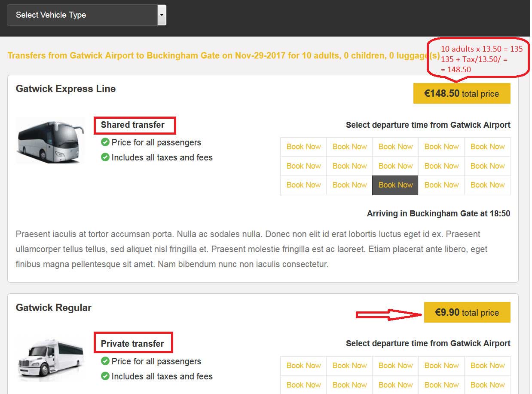Click the Praesent iaculis description paragraph

[252, 249]
